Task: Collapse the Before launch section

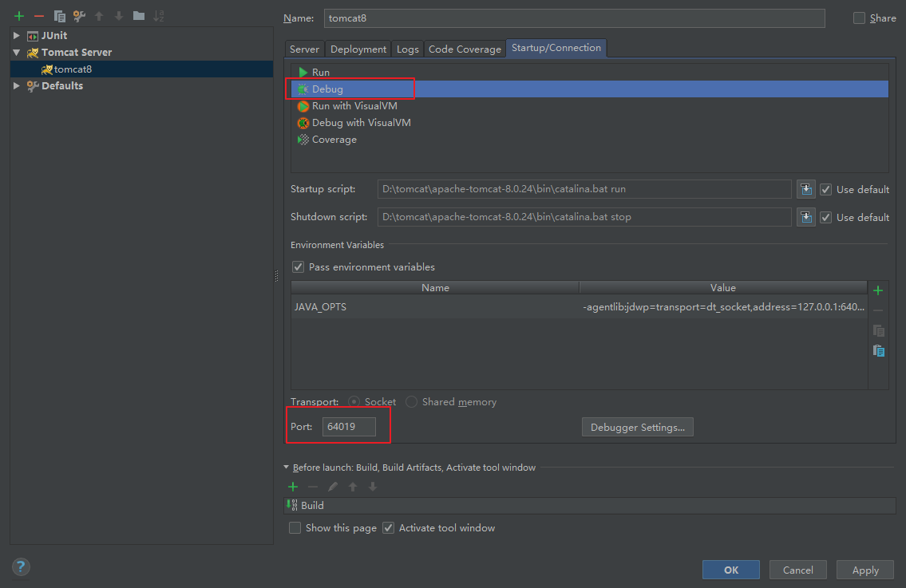Action: click(286, 468)
